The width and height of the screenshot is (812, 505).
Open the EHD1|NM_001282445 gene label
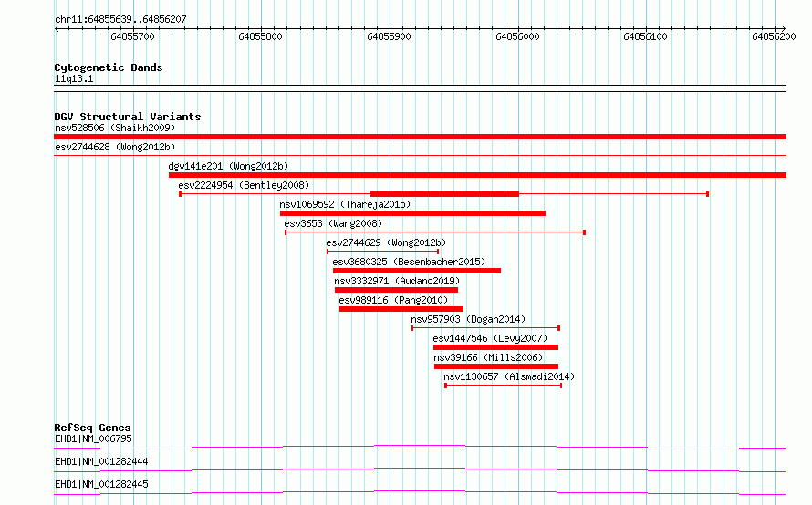(x=101, y=484)
